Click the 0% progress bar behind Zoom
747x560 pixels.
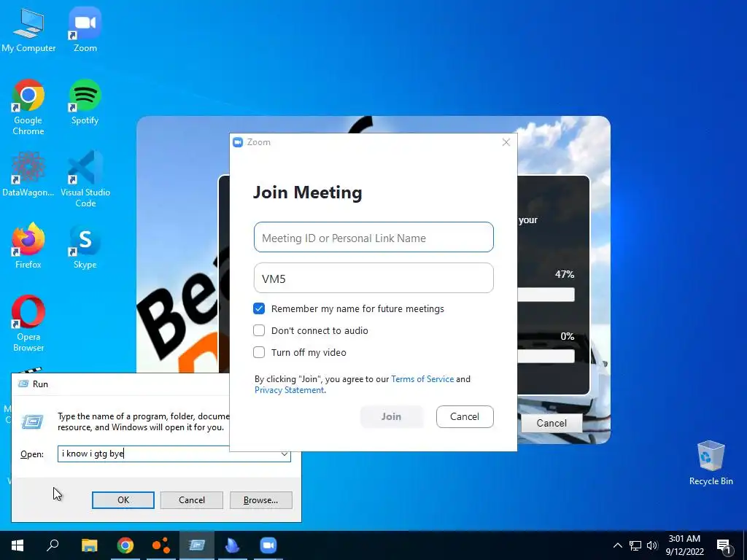tap(546, 356)
